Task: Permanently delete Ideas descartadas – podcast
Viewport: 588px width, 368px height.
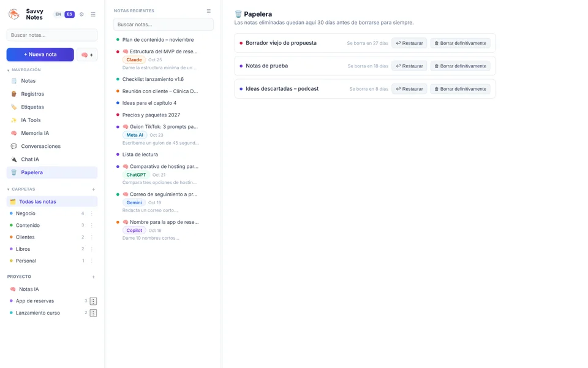Action: point(460,89)
